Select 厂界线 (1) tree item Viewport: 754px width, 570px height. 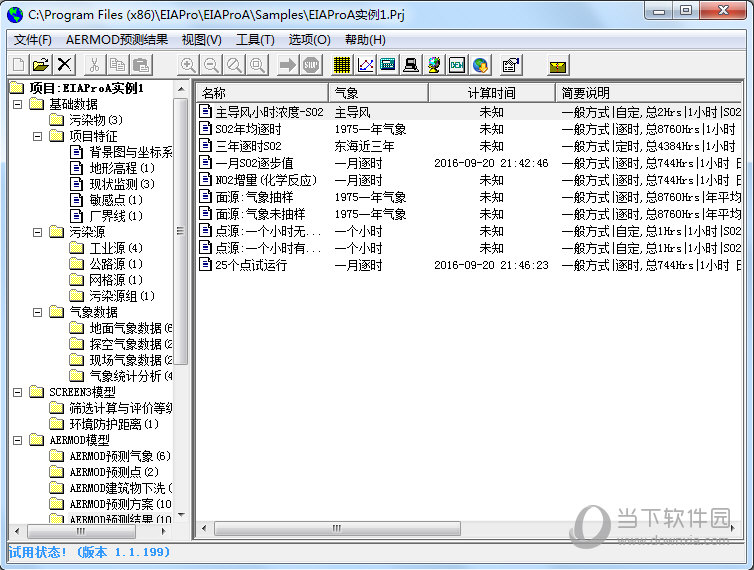point(116,215)
